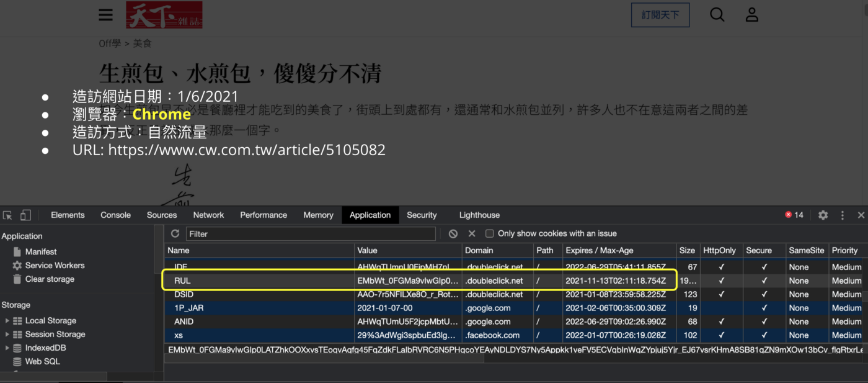
Task: Open the Lighthouse tab
Action: coord(479,215)
